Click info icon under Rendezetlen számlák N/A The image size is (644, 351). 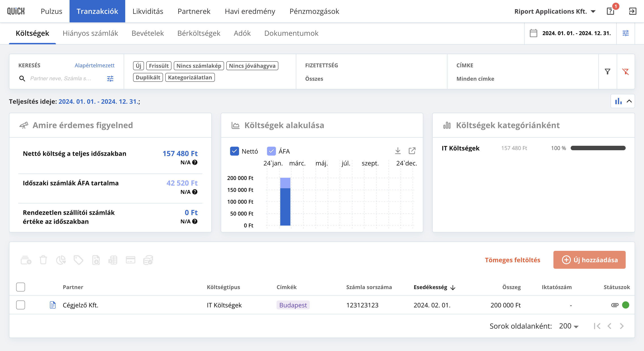click(x=195, y=221)
